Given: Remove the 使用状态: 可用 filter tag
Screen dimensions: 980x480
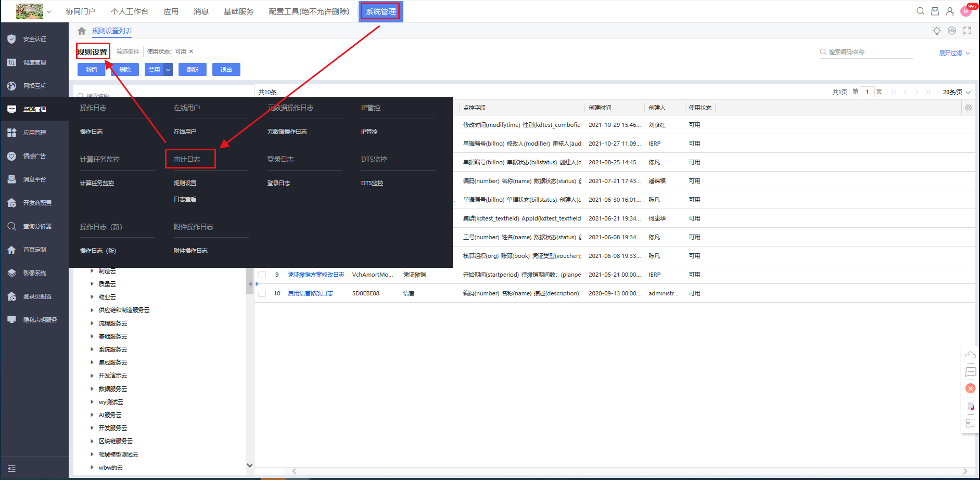Looking at the screenshot, I should click(192, 51).
